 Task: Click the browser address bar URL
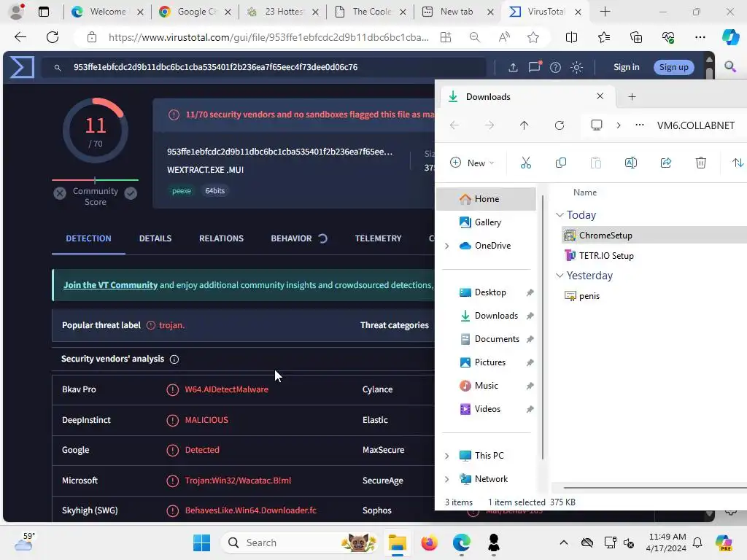click(268, 37)
